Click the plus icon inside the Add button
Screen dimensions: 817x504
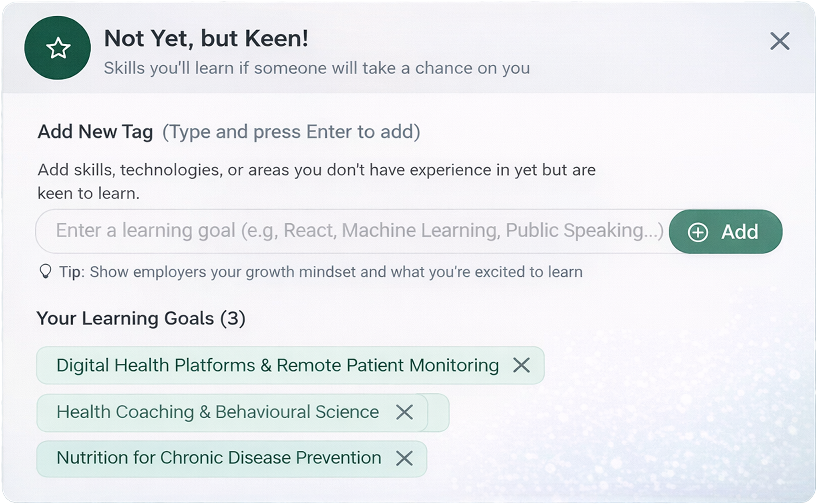coord(698,232)
